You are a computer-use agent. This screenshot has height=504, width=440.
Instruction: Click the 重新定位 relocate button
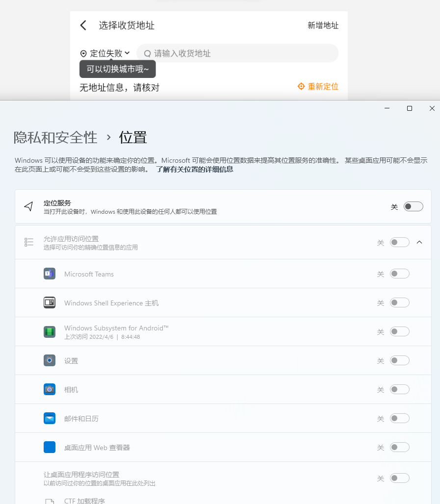(318, 86)
